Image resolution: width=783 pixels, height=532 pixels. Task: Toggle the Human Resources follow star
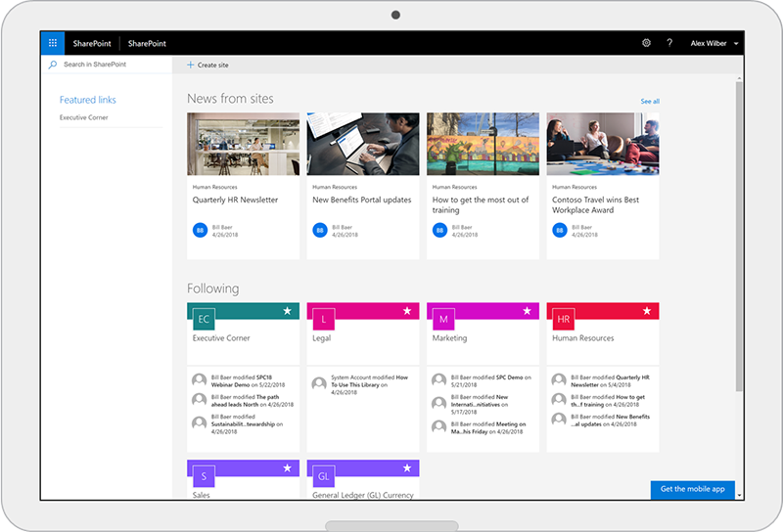647,311
